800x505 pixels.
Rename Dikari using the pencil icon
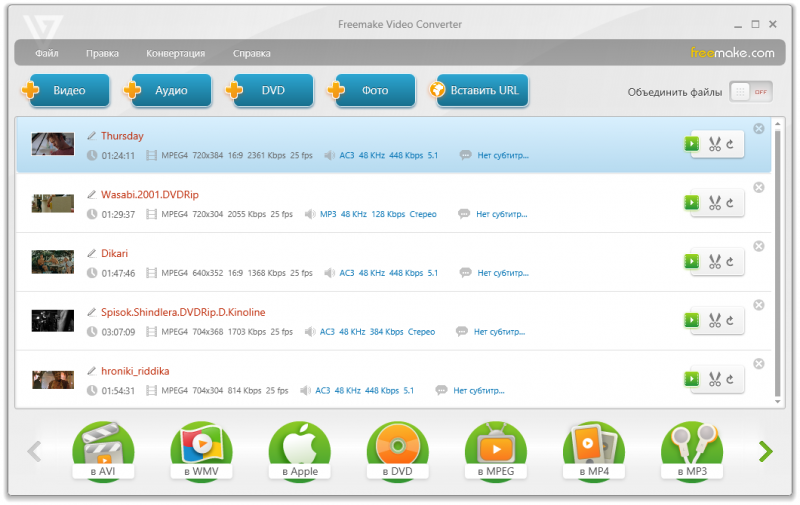coord(91,253)
